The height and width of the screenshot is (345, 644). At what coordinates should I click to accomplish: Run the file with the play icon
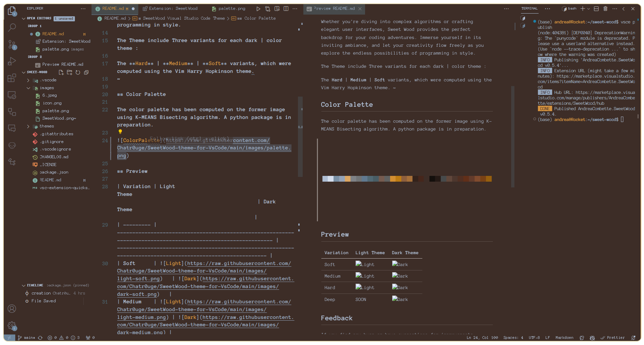[x=258, y=9]
